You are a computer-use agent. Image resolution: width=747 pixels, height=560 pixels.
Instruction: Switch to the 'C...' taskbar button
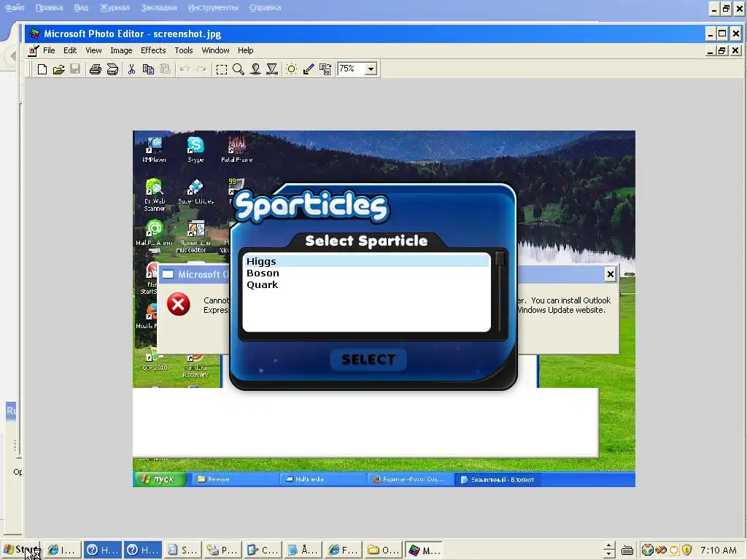point(263,550)
